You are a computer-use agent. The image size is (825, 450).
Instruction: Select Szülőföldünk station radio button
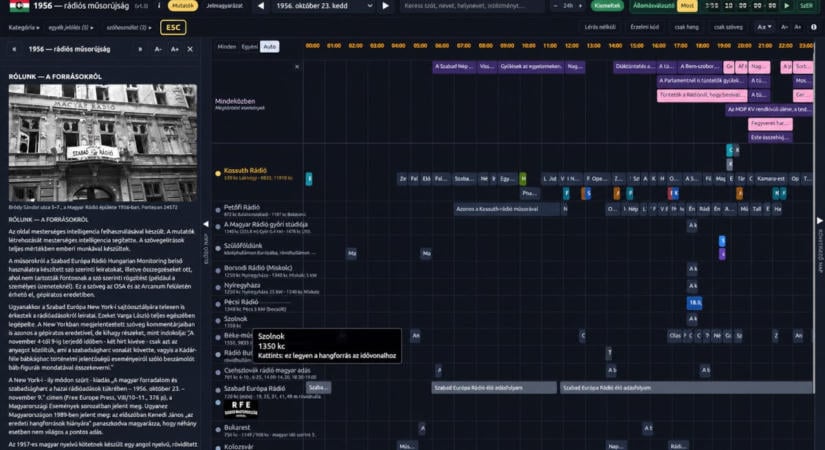pyautogui.click(x=218, y=248)
